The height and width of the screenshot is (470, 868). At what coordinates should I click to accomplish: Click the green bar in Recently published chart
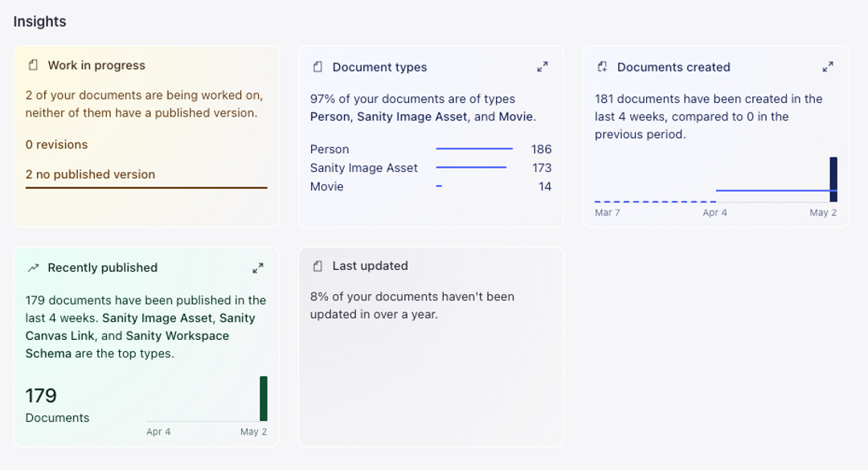[264, 398]
